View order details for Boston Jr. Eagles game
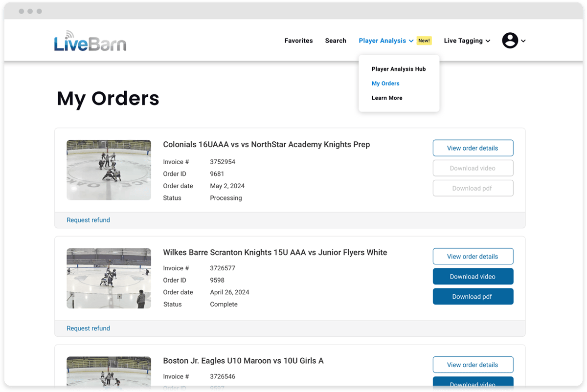 473,364
